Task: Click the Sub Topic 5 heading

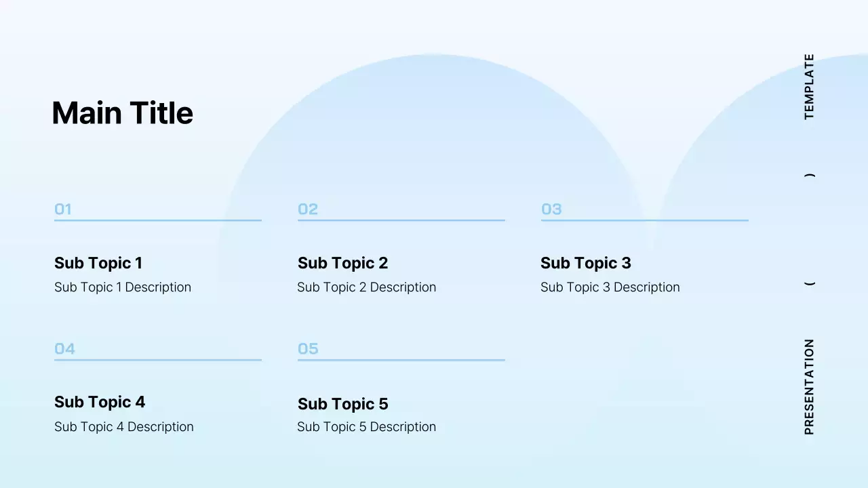Action: [342, 404]
